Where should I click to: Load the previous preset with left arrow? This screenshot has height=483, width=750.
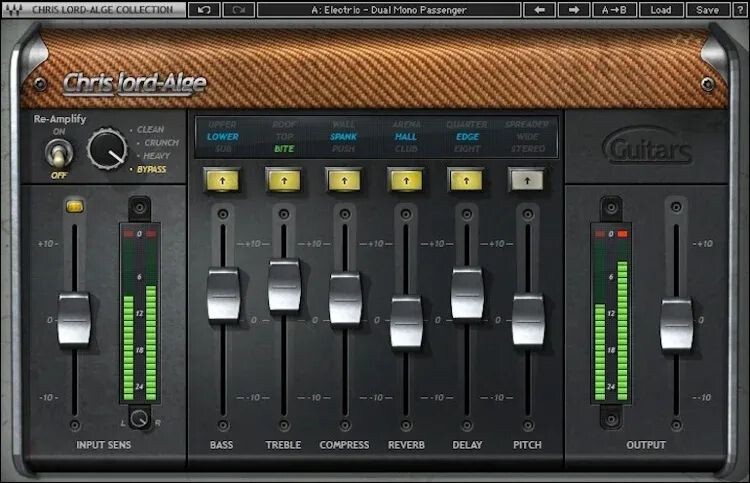coord(540,10)
